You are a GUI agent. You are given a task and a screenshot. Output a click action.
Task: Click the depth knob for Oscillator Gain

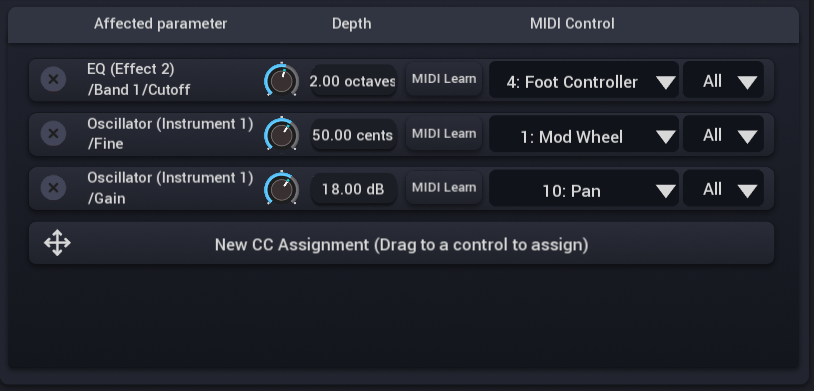tap(281, 188)
